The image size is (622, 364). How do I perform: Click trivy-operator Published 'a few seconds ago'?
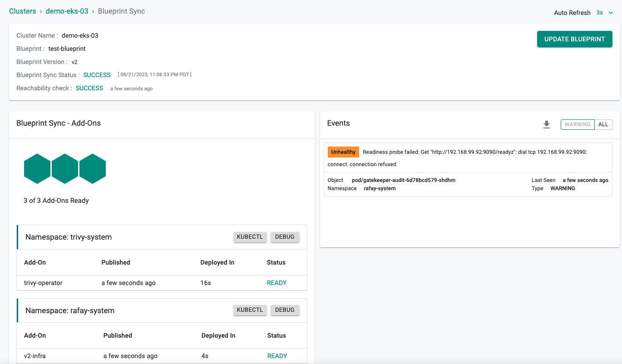[x=128, y=283]
